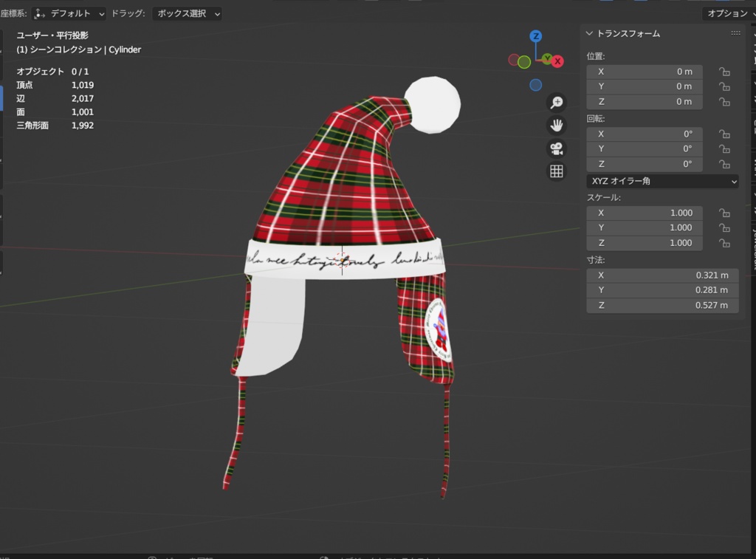Open the ボックス選択 drag dropdown
This screenshot has height=559, width=756.
[187, 13]
